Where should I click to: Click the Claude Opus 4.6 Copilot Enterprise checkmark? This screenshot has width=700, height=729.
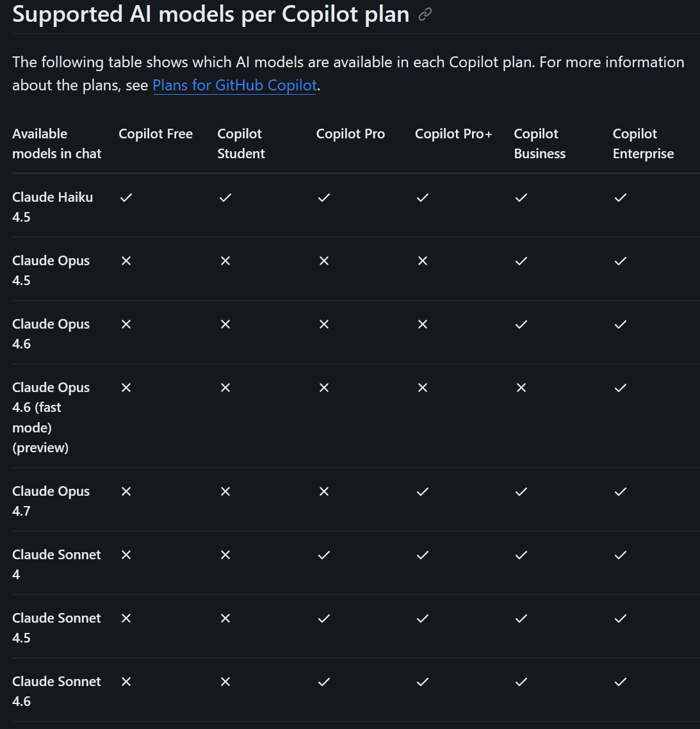tap(620, 324)
